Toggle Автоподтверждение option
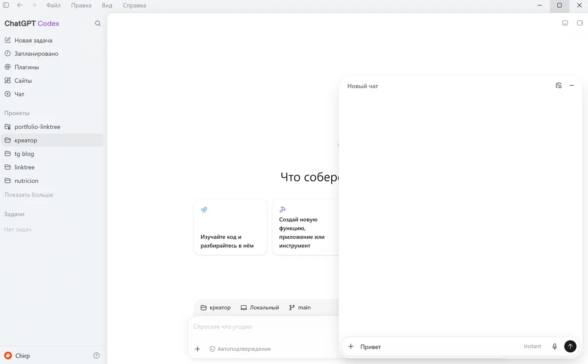 pyautogui.click(x=240, y=349)
